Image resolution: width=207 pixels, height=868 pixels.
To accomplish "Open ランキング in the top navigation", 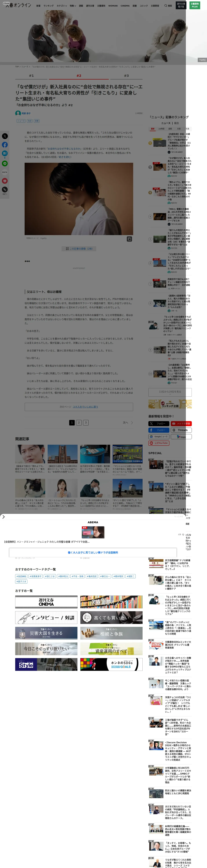I will (x=48, y=6).
